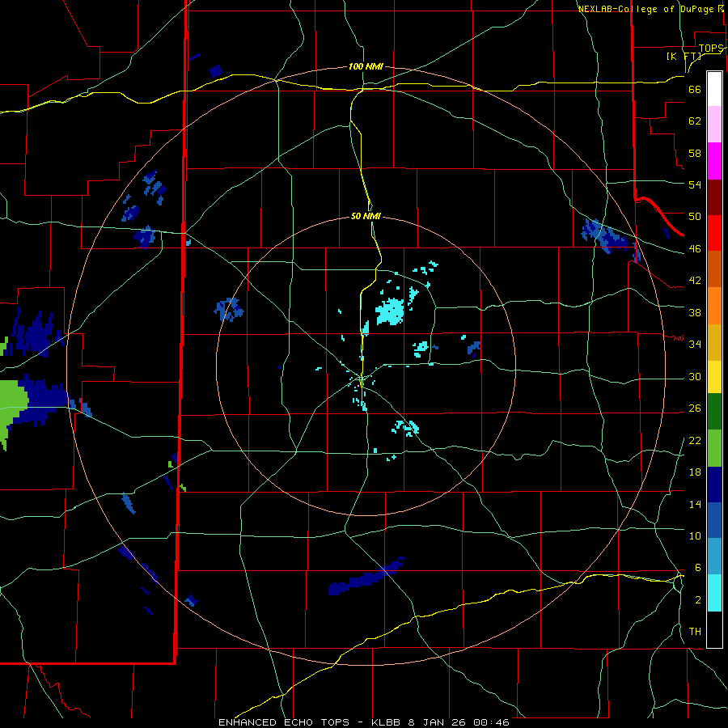Click the legend value '46'

[695, 249]
